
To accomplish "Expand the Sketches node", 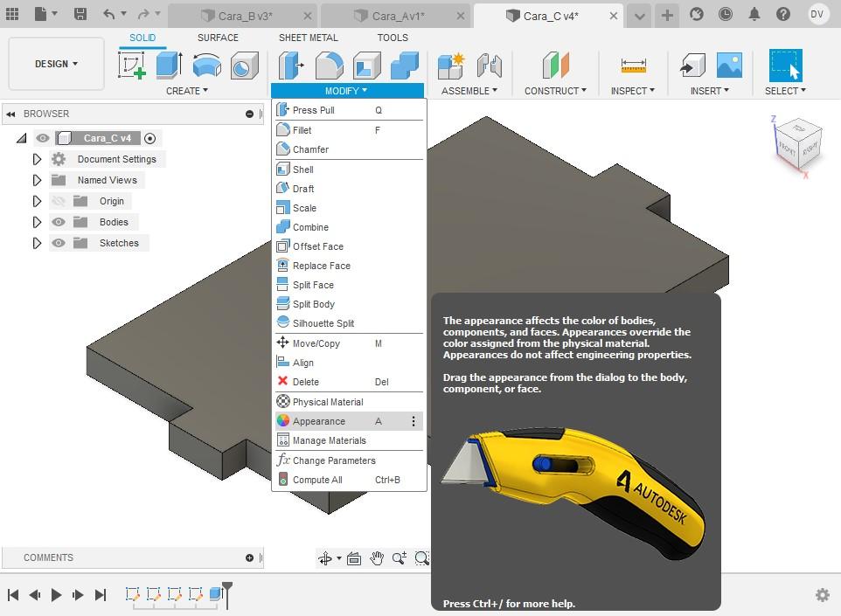I will [37, 243].
